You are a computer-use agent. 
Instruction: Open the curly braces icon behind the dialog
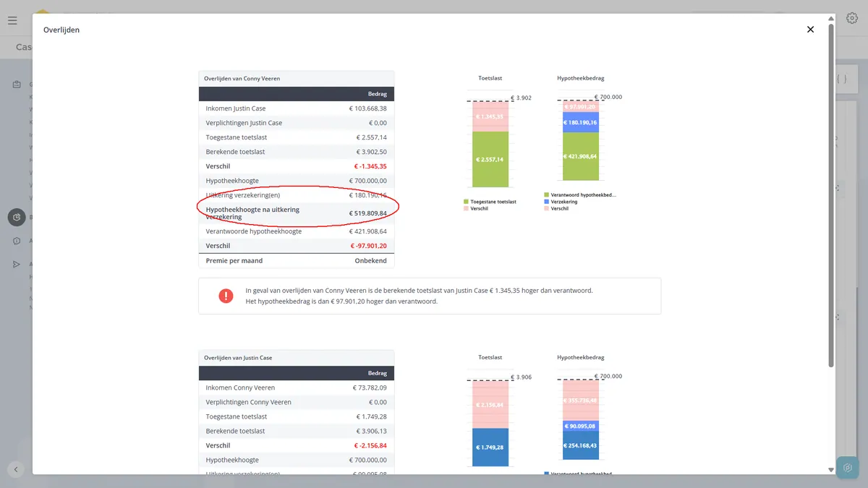841,79
